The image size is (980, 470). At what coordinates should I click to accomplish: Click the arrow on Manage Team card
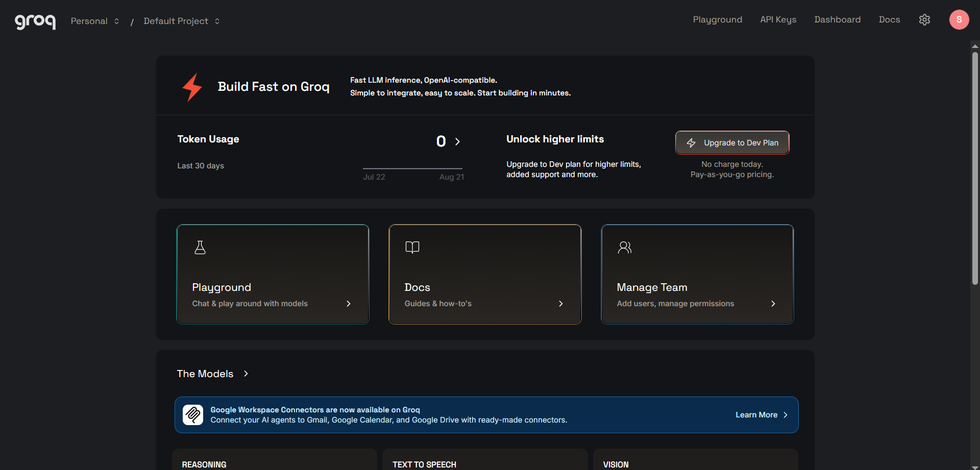click(x=773, y=304)
